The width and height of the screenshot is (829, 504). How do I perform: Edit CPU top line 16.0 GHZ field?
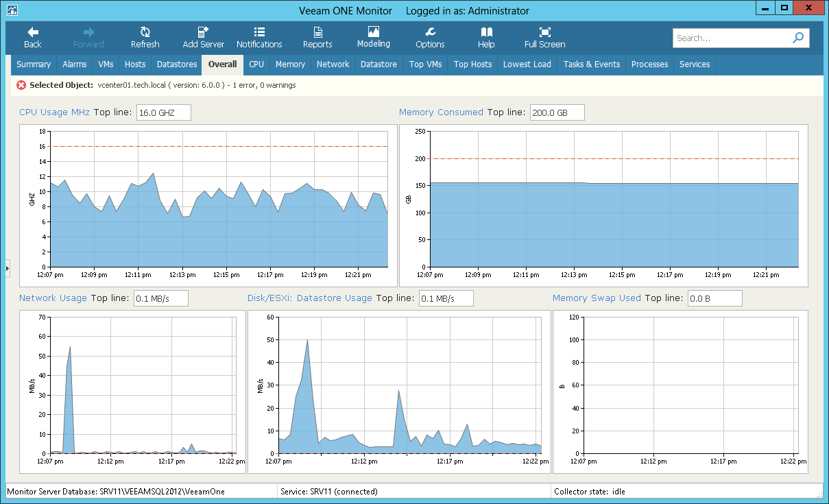coord(163,112)
